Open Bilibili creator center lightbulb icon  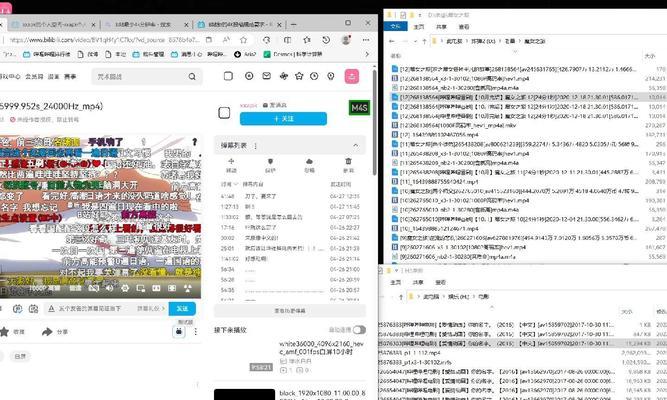tap(331, 76)
